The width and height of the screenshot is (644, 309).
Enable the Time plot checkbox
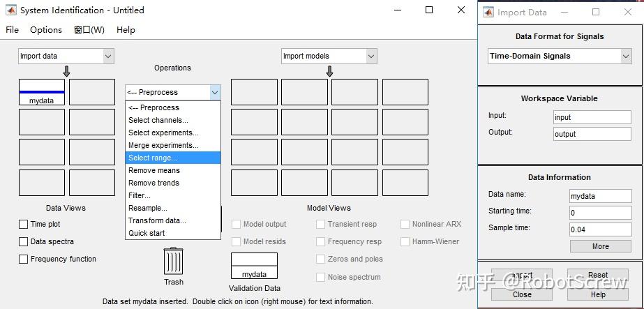coord(24,225)
